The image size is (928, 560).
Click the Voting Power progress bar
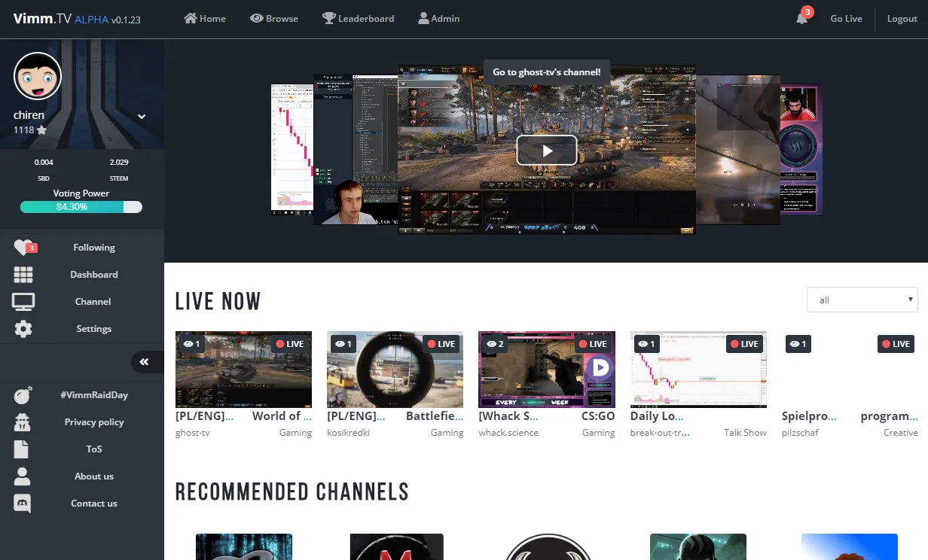(x=81, y=207)
